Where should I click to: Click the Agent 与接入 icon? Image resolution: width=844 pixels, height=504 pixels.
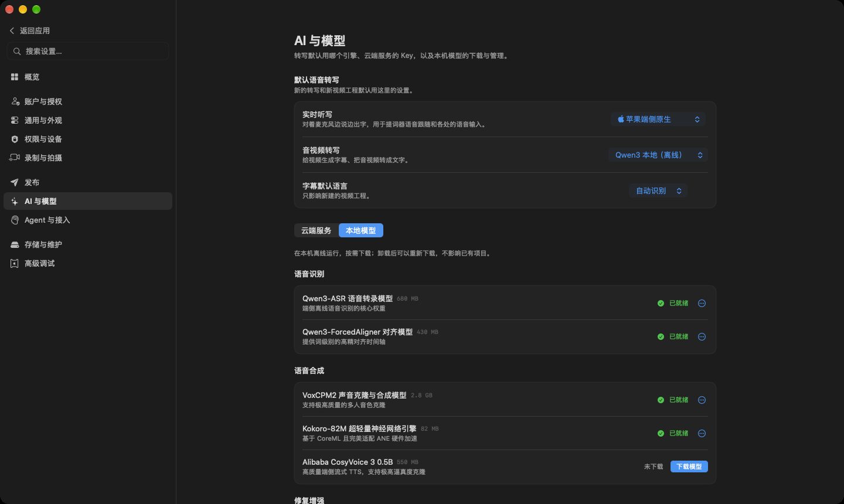[x=15, y=220]
